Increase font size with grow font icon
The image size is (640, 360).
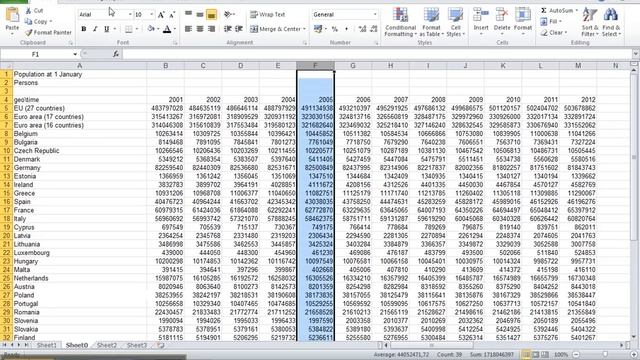[x=161, y=15]
